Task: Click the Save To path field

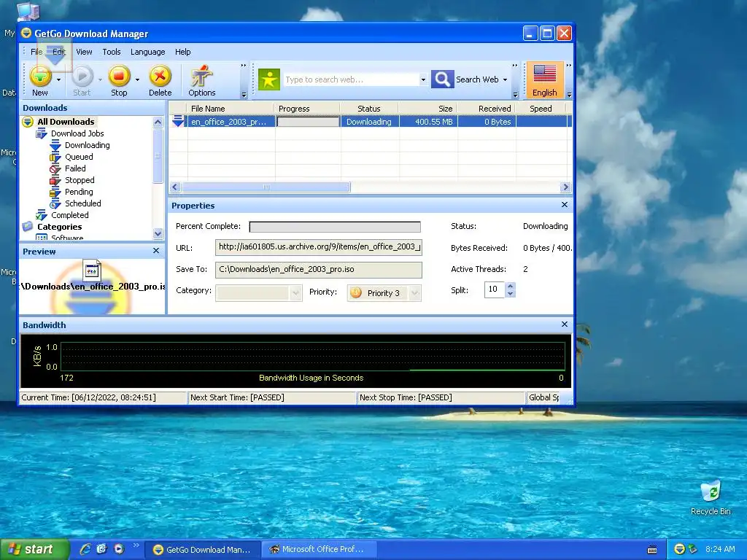Action: (x=319, y=270)
